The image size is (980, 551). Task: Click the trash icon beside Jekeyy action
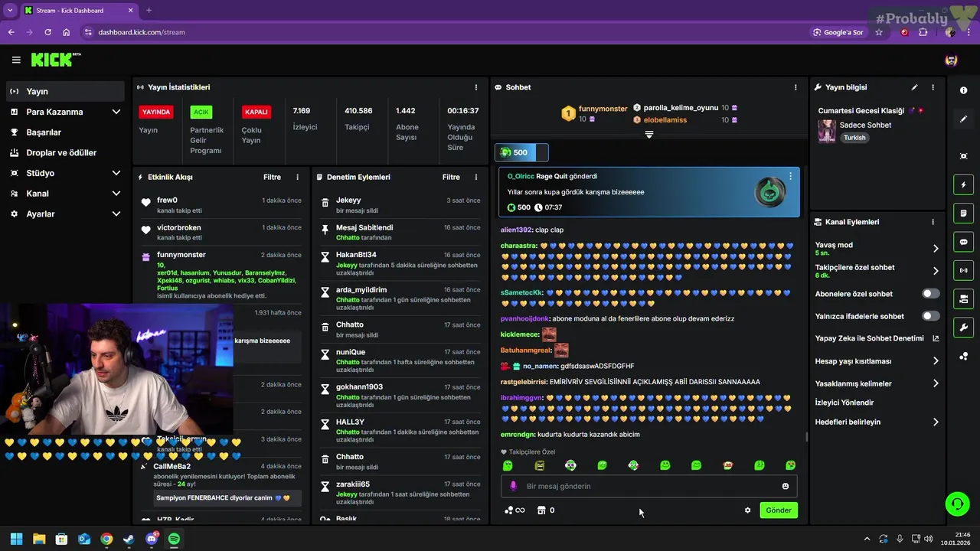(325, 203)
